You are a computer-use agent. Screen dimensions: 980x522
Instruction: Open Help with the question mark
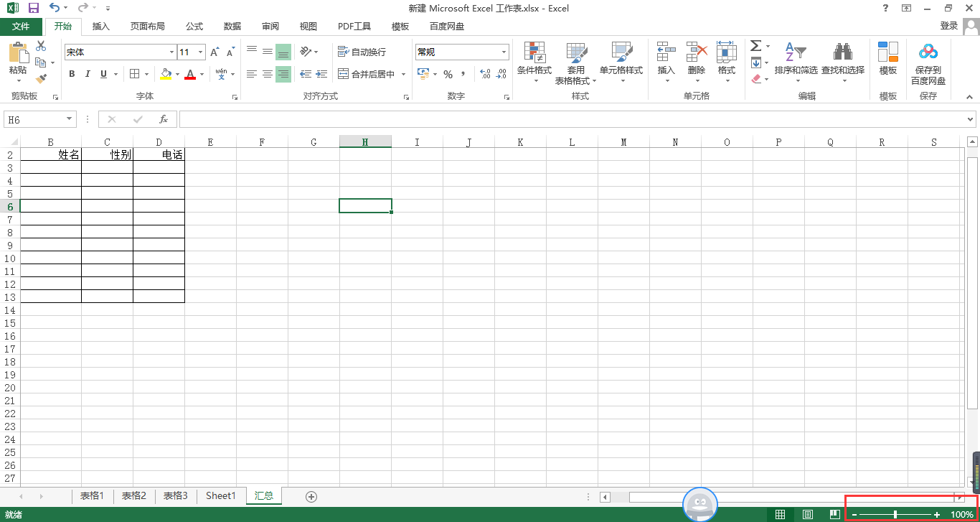point(885,8)
